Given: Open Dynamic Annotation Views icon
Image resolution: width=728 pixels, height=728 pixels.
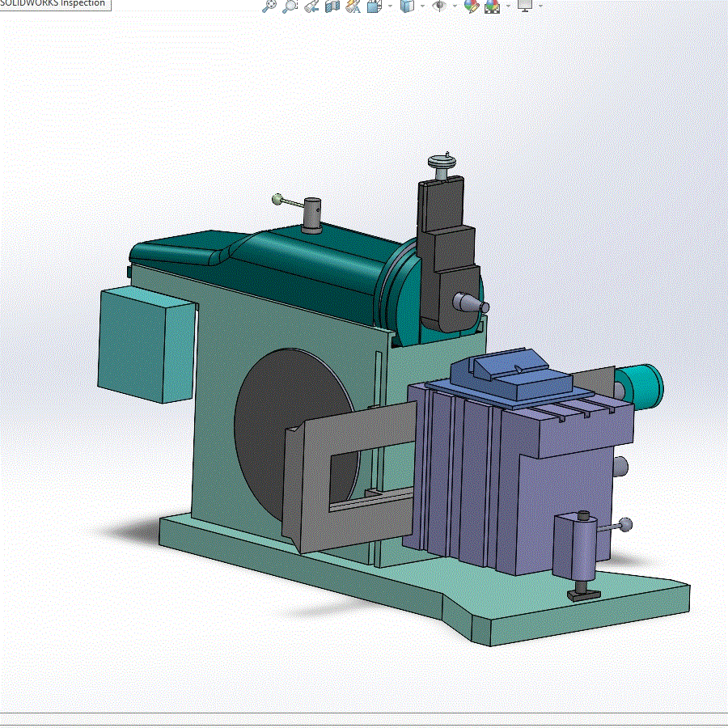Looking at the screenshot, I should (353, 6).
